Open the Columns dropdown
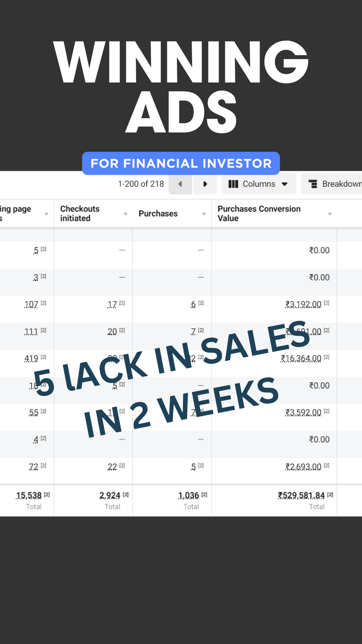 click(x=259, y=184)
